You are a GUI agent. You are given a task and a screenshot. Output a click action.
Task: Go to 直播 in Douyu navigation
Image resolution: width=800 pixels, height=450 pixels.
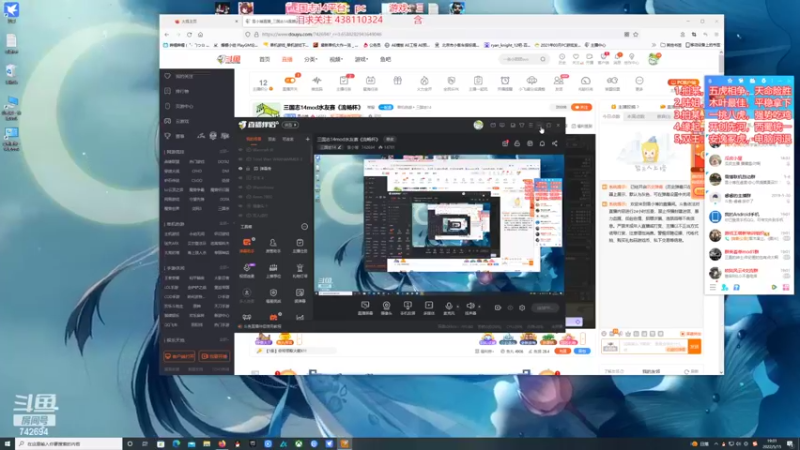point(287,59)
